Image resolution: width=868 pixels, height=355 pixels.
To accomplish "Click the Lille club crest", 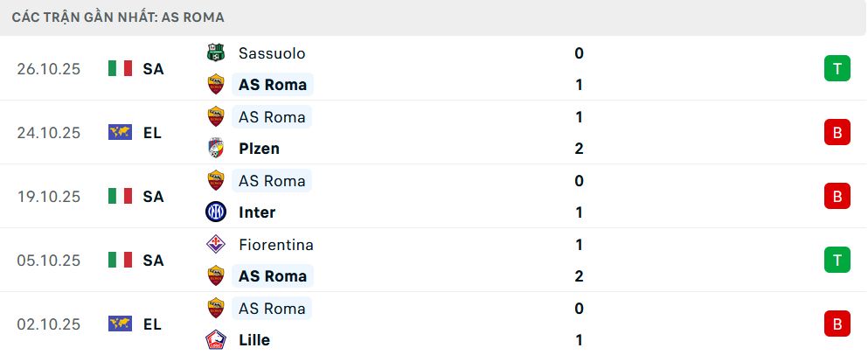I will pyautogui.click(x=215, y=340).
